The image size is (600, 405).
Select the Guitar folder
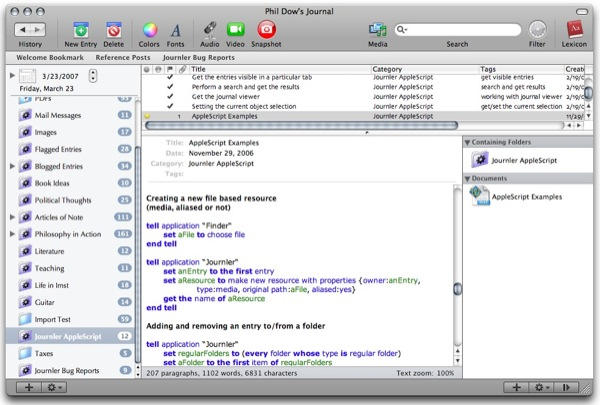point(44,302)
